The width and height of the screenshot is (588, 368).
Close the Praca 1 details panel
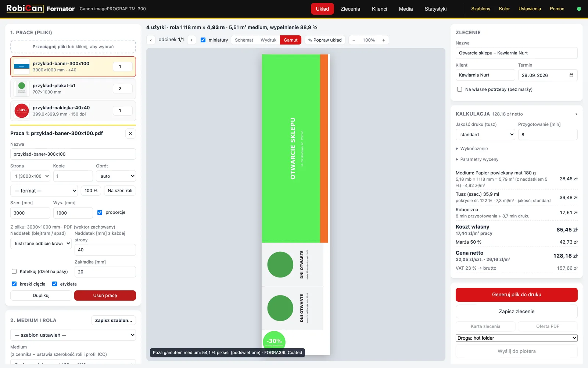point(130,134)
